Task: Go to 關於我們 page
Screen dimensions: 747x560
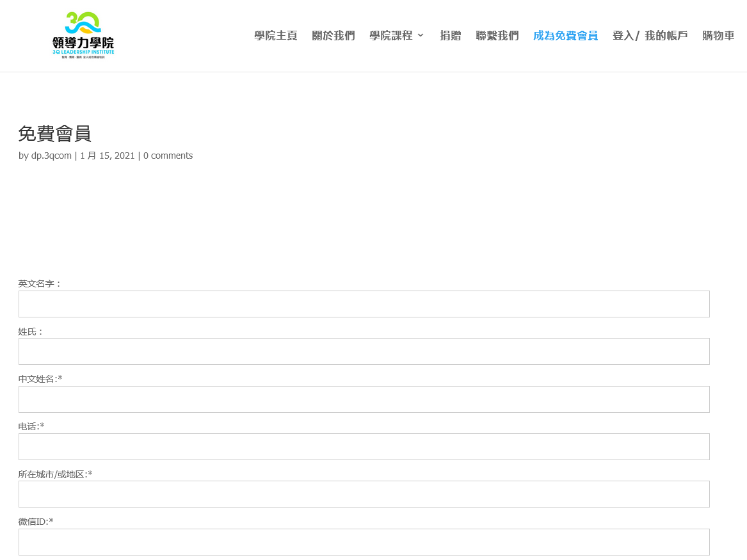Action: (333, 36)
